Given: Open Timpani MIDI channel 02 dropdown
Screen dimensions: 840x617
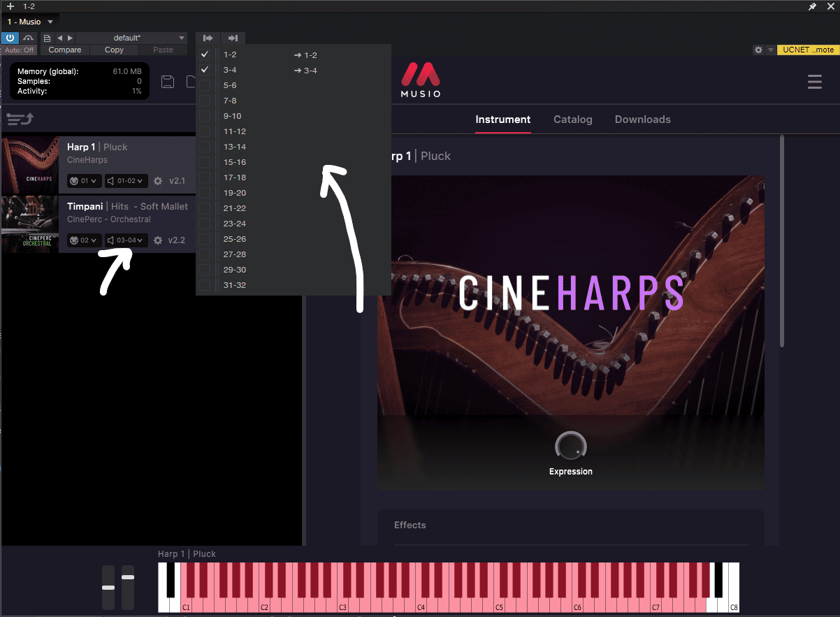Looking at the screenshot, I should click(84, 240).
